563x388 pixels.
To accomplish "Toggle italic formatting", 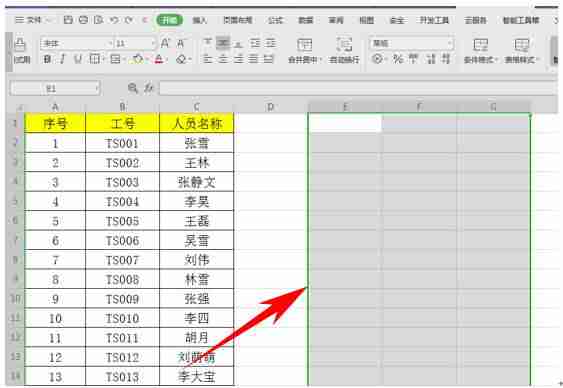I will [x=62, y=59].
